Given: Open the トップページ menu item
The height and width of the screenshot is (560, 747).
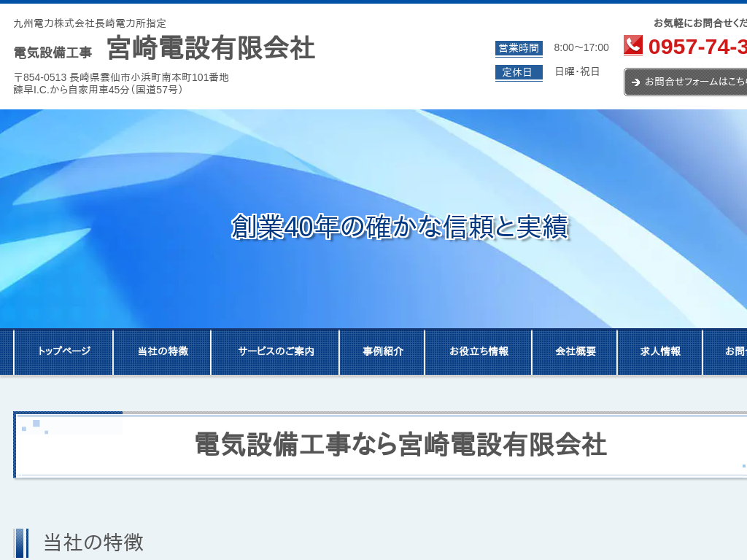Looking at the screenshot, I should [x=63, y=351].
